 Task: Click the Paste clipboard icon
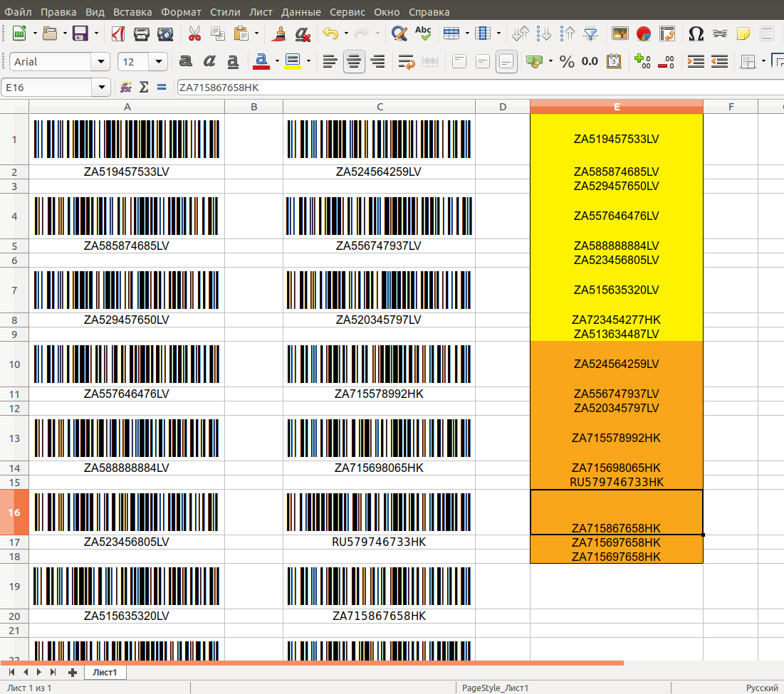click(241, 33)
